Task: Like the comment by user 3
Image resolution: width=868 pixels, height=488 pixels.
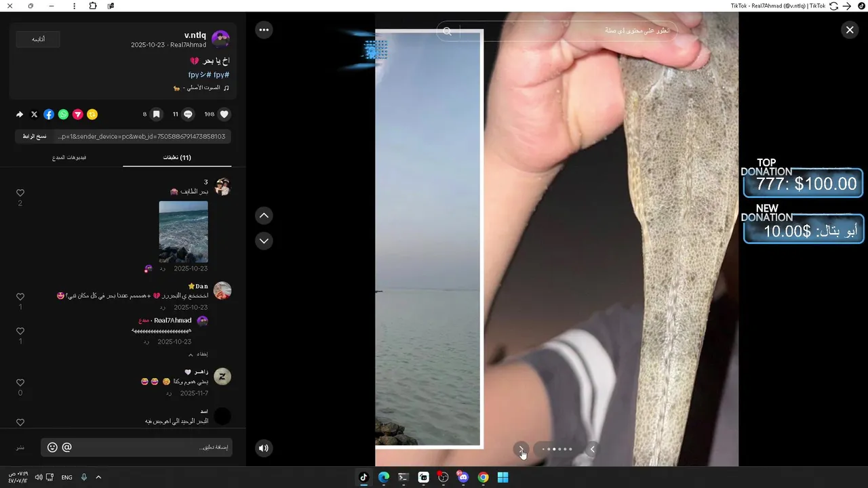Action: pos(20,193)
